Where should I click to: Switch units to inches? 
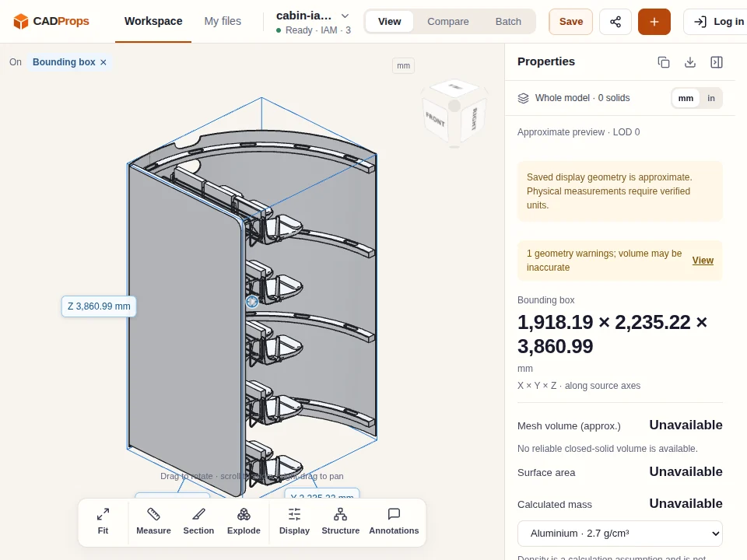point(710,98)
